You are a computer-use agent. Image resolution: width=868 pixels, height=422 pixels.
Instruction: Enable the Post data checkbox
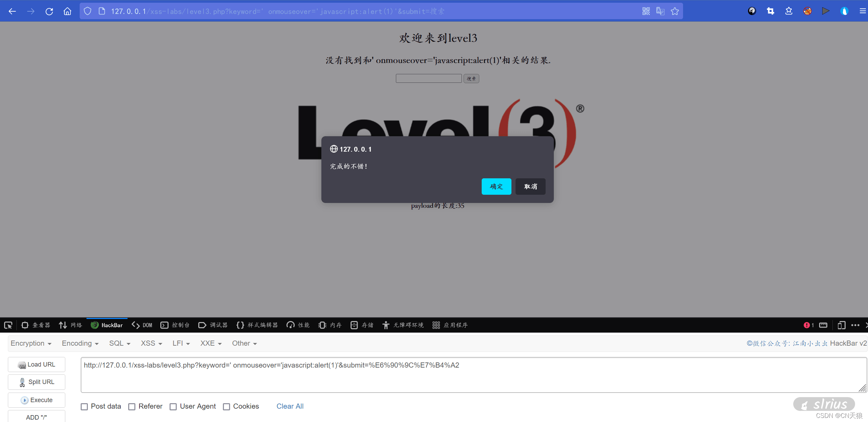[84, 407]
